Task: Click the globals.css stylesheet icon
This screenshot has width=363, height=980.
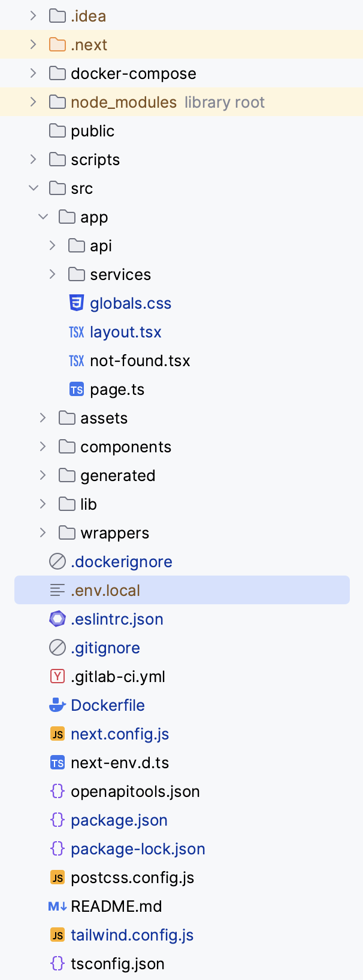Action: tap(76, 303)
